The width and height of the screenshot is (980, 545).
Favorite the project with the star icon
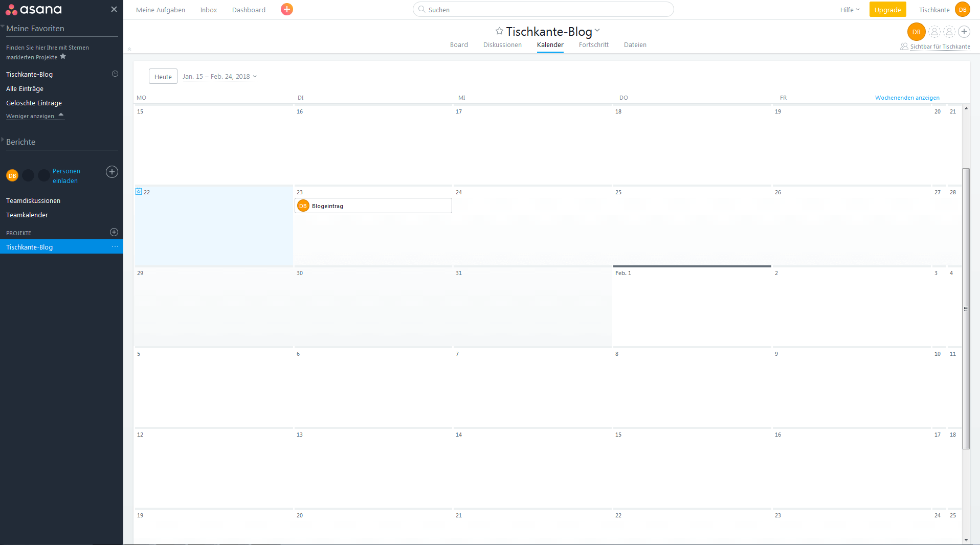tap(499, 31)
